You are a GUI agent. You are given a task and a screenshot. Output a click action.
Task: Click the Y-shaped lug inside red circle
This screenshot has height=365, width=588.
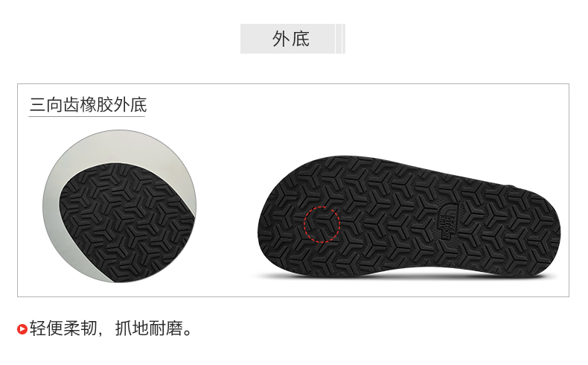(x=322, y=224)
